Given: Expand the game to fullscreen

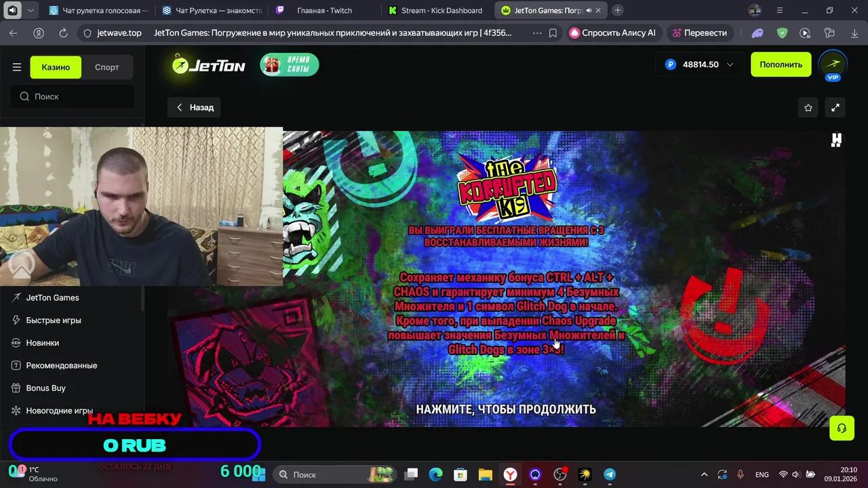Looking at the screenshot, I should click(835, 107).
